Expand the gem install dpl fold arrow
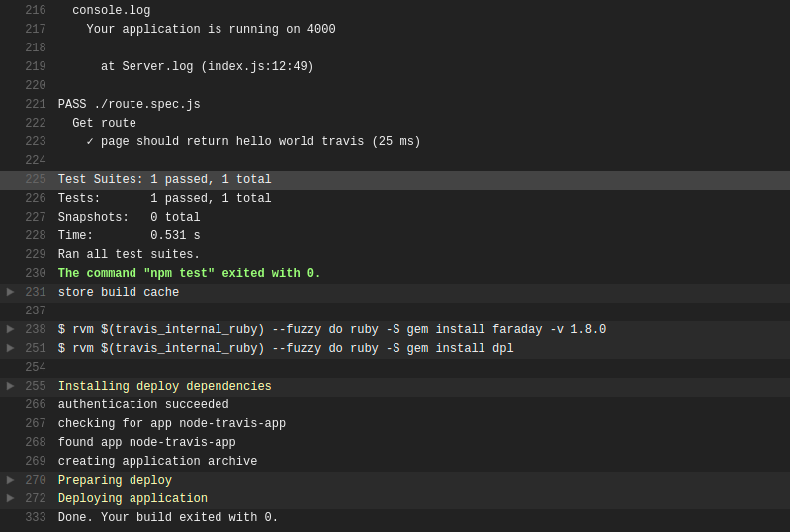 [10, 348]
